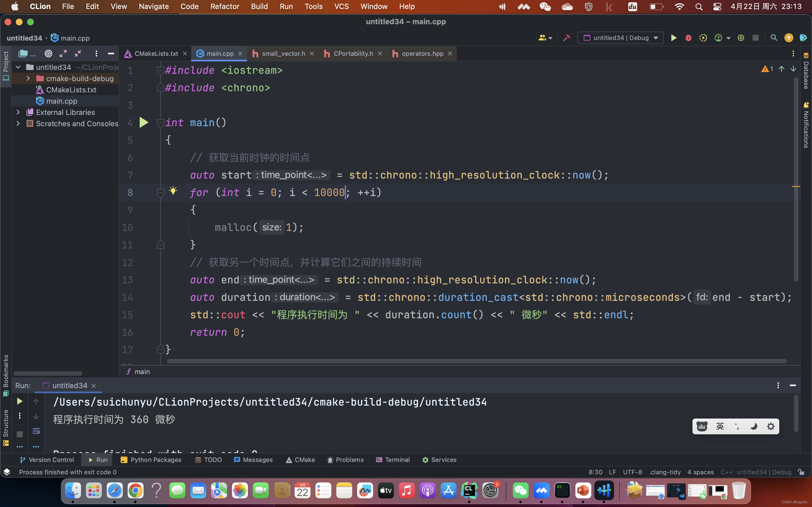The width and height of the screenshot is (812, 507).
Task: Click the editor horizontal scrollbar
Action: click(x=476, y=361)
